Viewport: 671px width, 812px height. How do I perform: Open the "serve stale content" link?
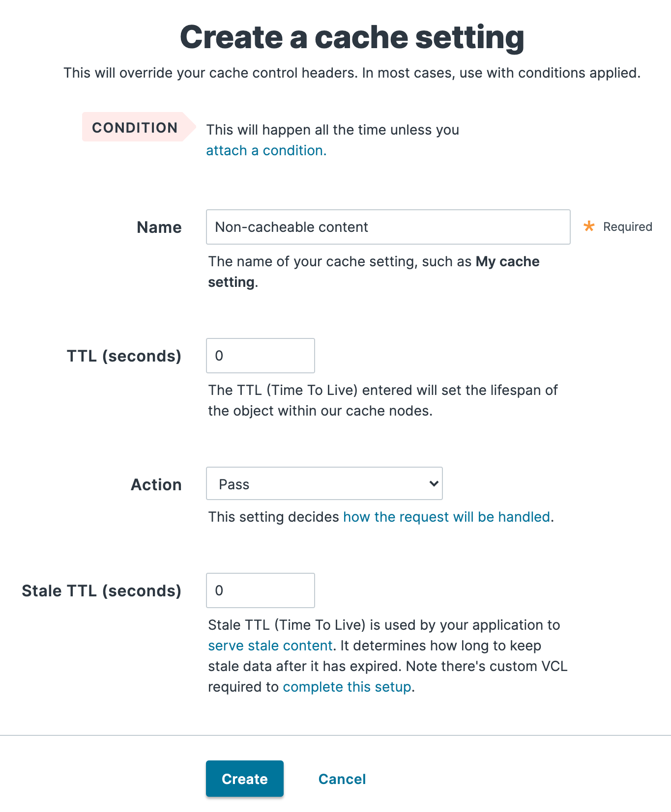pos(270,645)
